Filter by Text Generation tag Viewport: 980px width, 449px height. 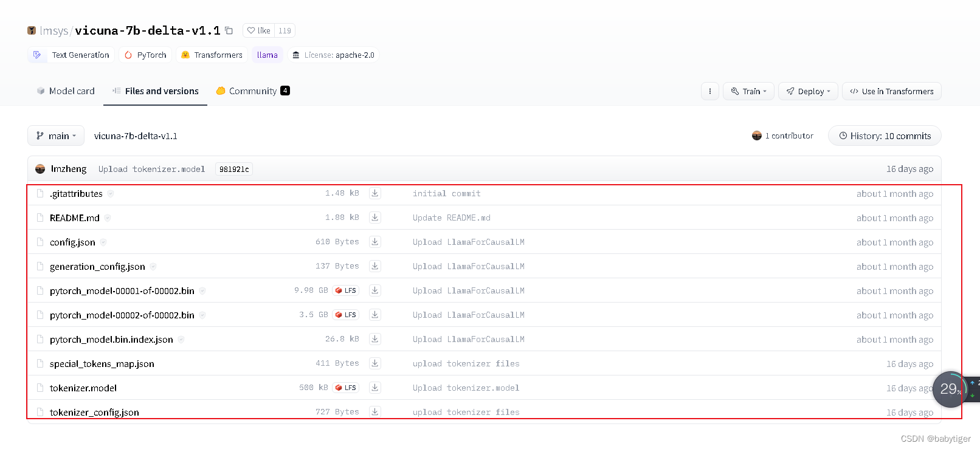(71, 55)
